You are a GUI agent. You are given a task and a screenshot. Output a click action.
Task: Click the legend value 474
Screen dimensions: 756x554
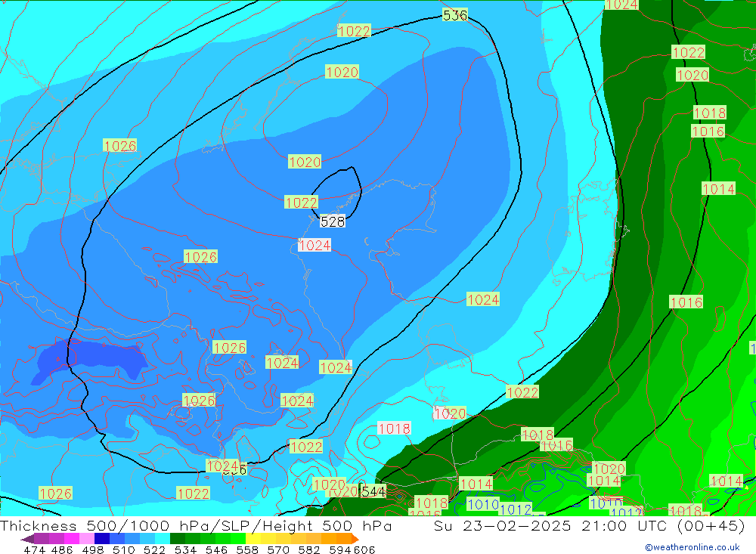pos(34,549)
